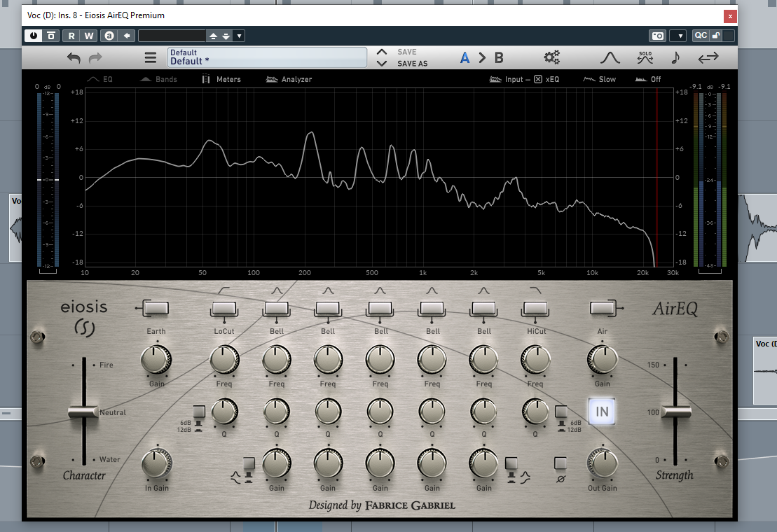The width and height of the screenshot is (777, 532).
Task: Click the Earth Gain knob
Action: 156,360
